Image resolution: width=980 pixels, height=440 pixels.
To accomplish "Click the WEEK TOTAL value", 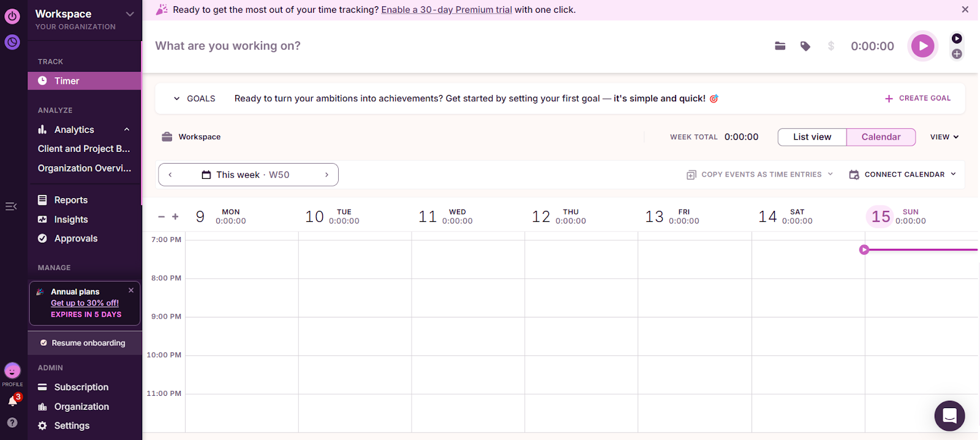I will coord(741,137).
